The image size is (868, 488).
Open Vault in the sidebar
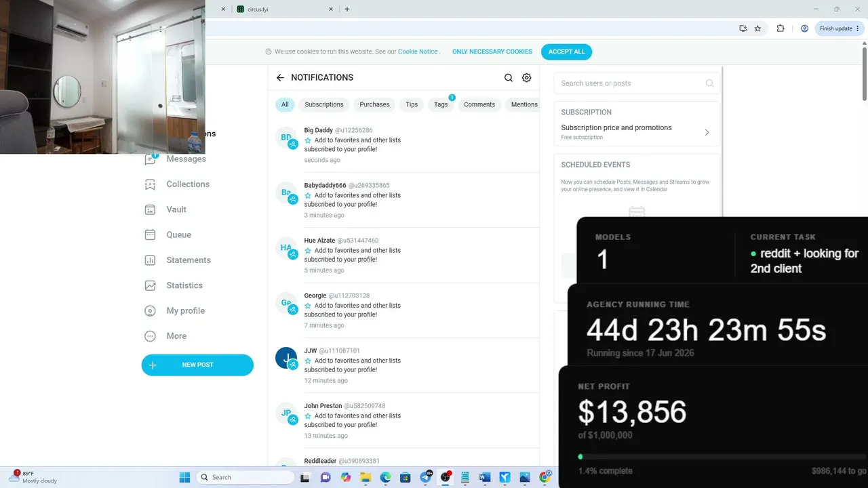point(176,209)
